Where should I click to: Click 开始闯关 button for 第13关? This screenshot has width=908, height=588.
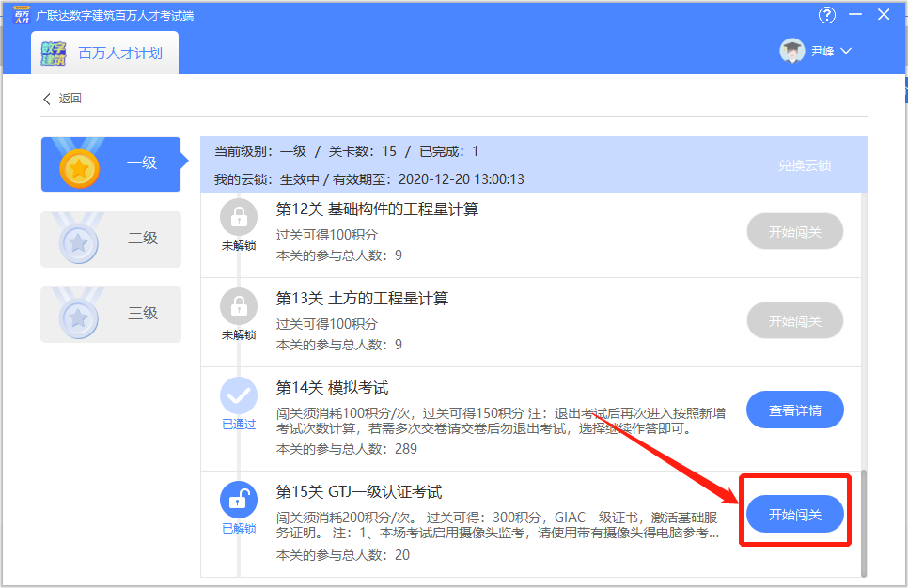794,320
